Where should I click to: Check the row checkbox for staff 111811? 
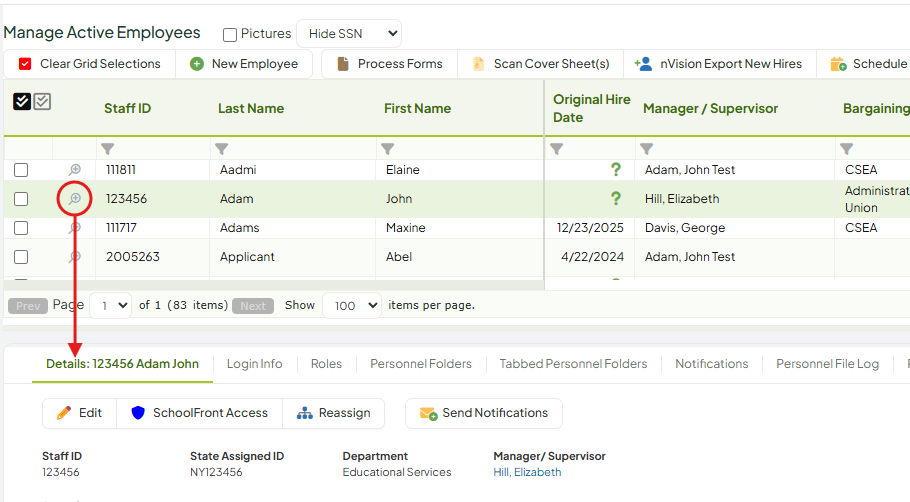pyautogui.click(x=21, y=170)
